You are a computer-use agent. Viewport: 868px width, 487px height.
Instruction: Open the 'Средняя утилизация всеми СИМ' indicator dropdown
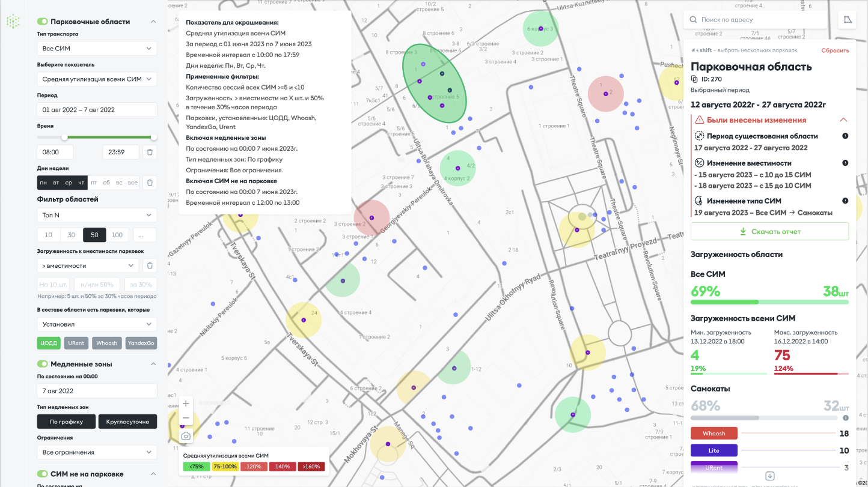(x=97, y=79)
